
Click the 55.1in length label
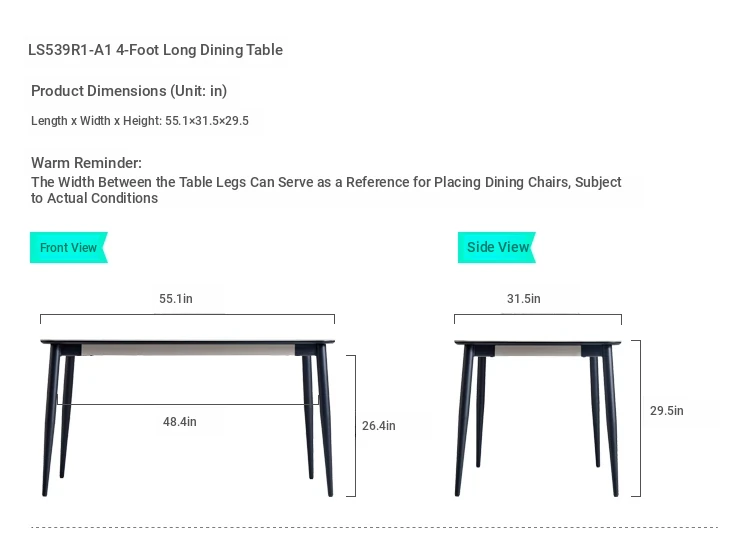tap(176, 298)
